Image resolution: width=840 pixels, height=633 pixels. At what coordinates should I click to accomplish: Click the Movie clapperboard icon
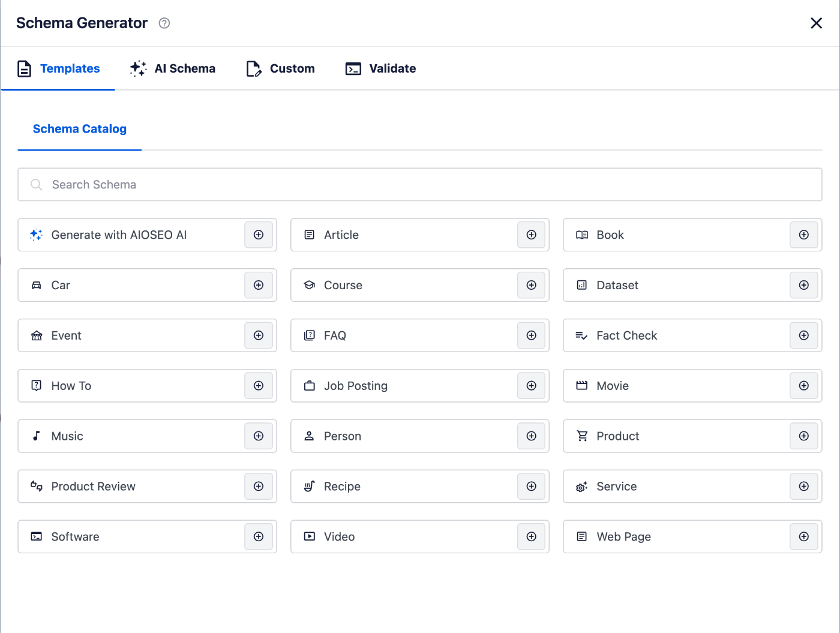(x=581, y=386)
